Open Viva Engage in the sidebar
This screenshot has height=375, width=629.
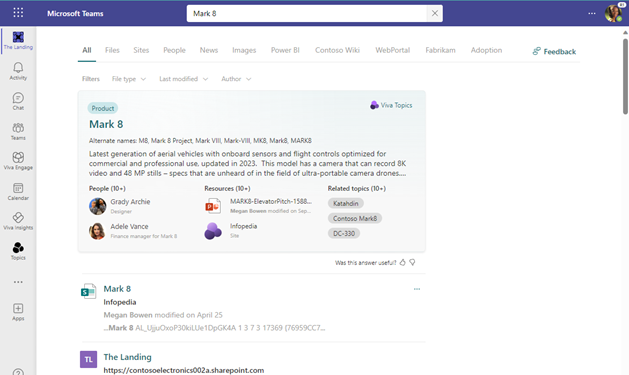coord(18,161)
